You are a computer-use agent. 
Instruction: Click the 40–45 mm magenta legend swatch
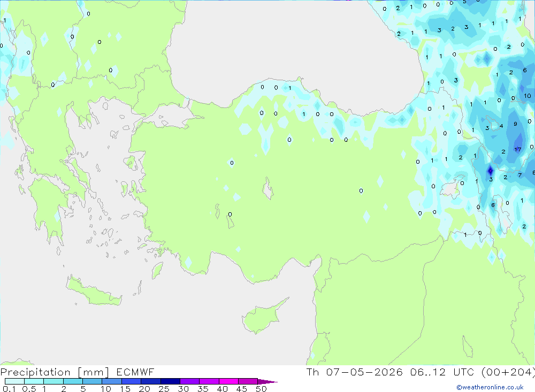click(228, 381)
